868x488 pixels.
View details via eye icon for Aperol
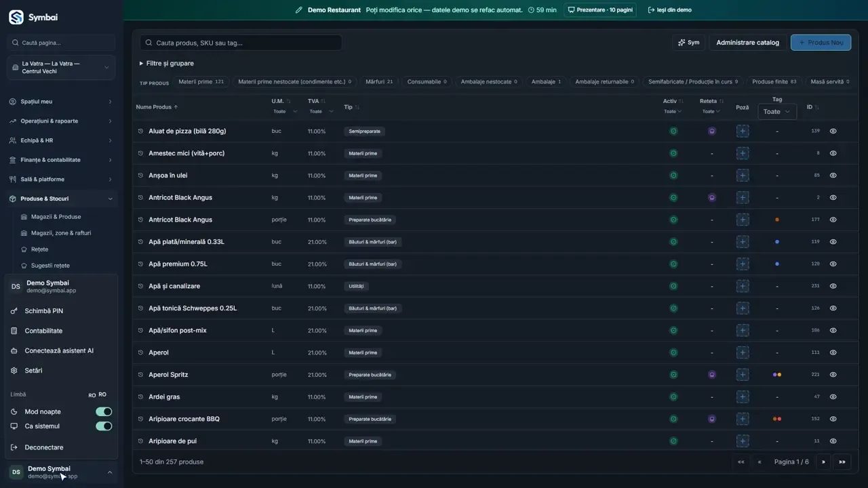click(833, 352)
